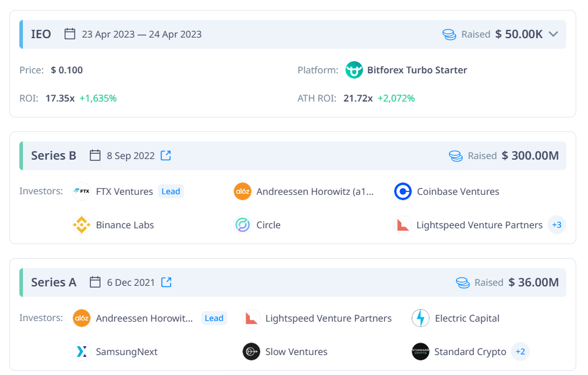Click the Series A calendar icon
Viewport: 588px width, 375px height.
tap(95, 282)
